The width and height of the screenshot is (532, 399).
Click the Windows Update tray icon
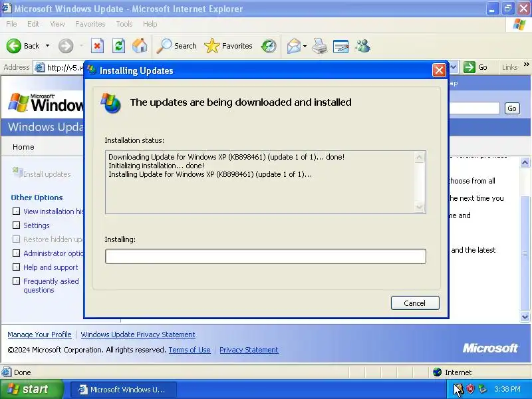[x=458, y=390]
